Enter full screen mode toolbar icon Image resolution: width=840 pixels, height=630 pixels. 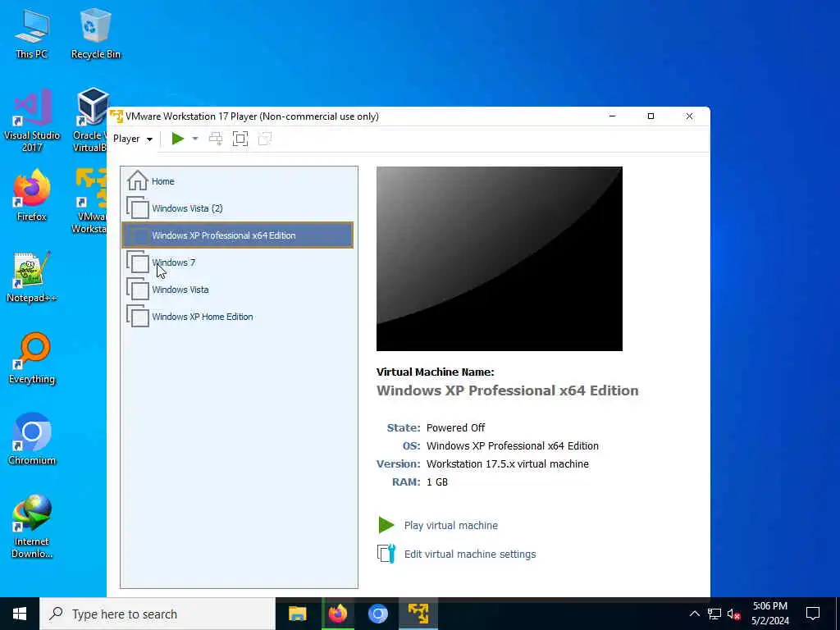pos(240,139)
